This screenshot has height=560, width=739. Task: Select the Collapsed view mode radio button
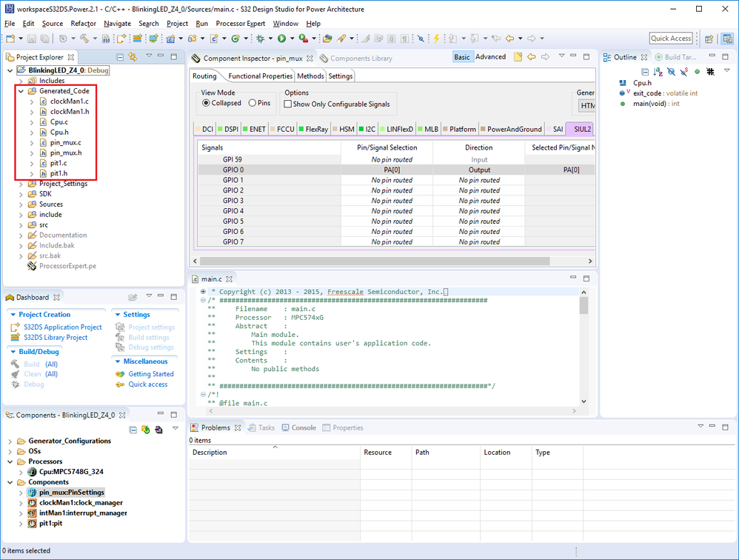206,104
